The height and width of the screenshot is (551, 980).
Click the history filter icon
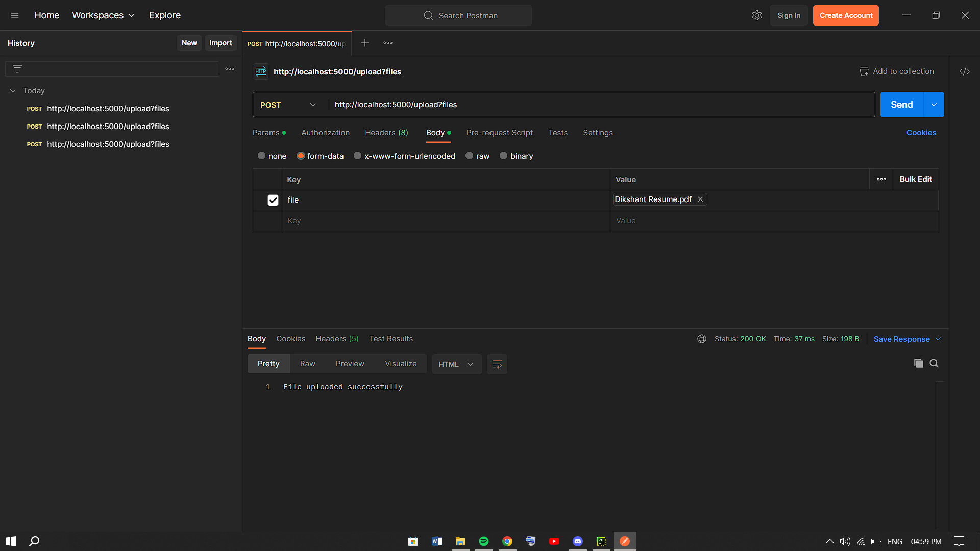pos(17,69)
